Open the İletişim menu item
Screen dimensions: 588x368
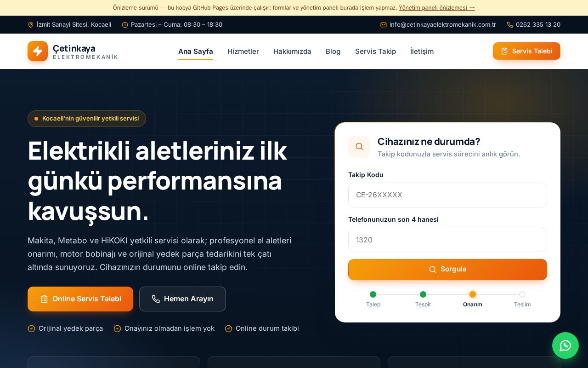(422, 52)
